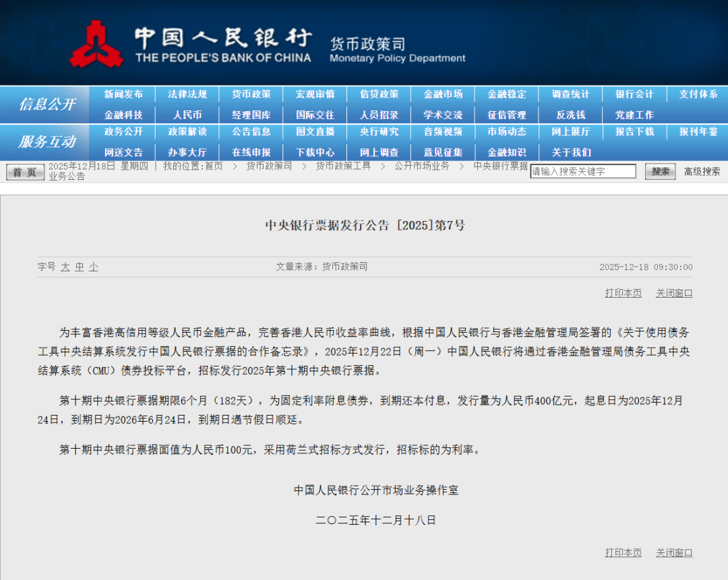
Task: Open 高级搜索 advanced search
Action: click(x=702, y=172)
